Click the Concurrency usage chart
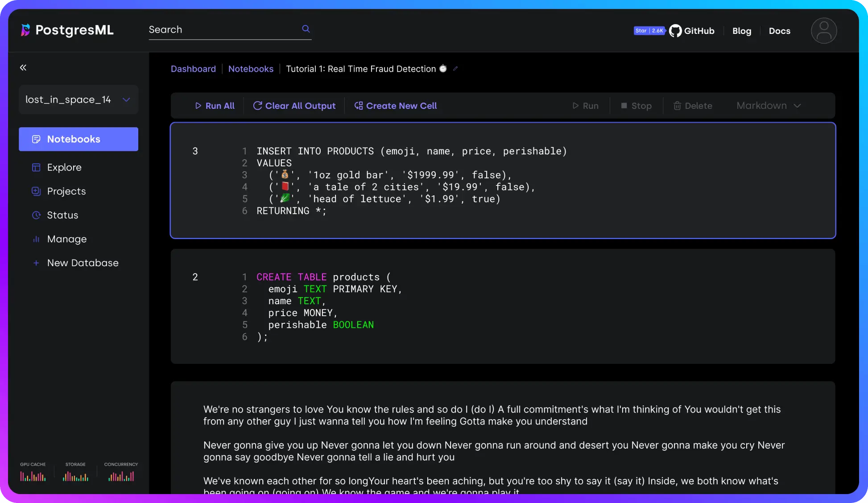 tap(121, 477)
